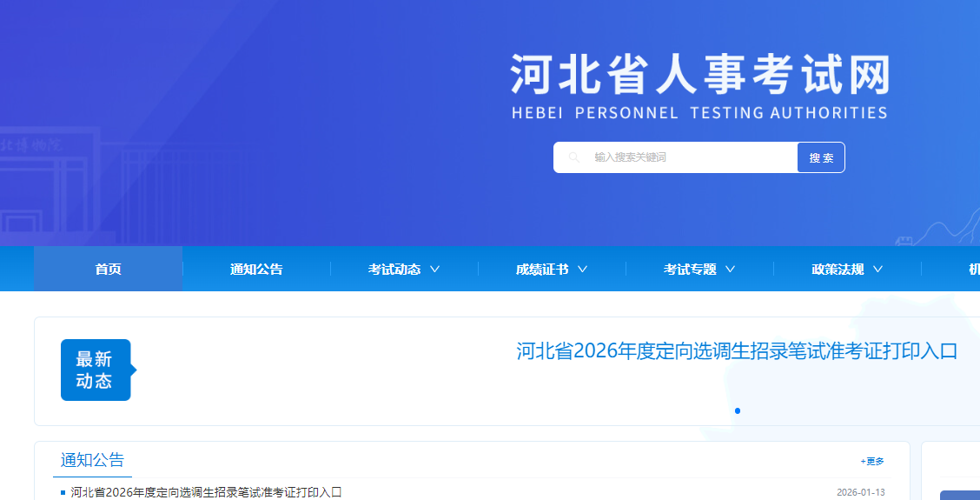Click the blue carousel indicator dot
The height and width of the screenshot is (500, 980).
(738, 410)
